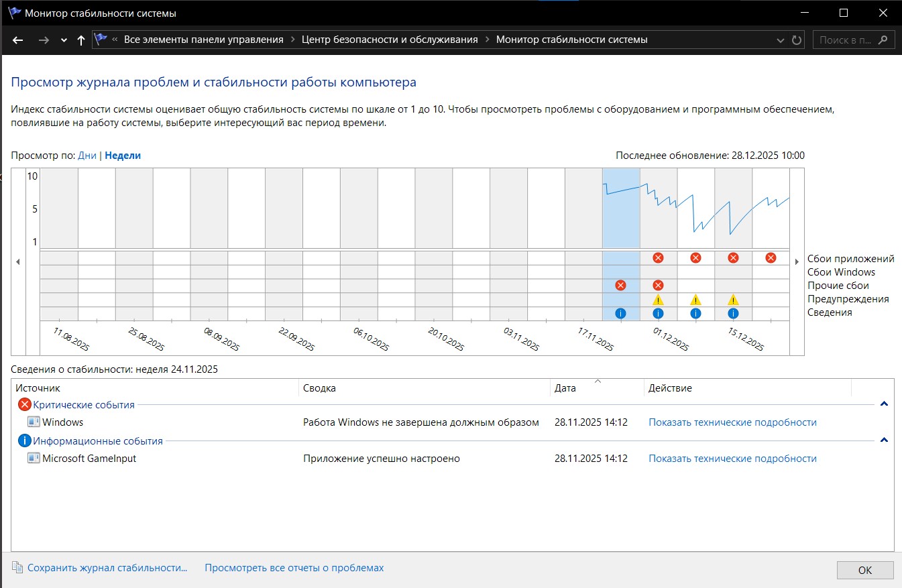902x588 pixels.
Task: Open 'Центр безопасности и обслуживания' breadcrumb
Action: [390, 40]
